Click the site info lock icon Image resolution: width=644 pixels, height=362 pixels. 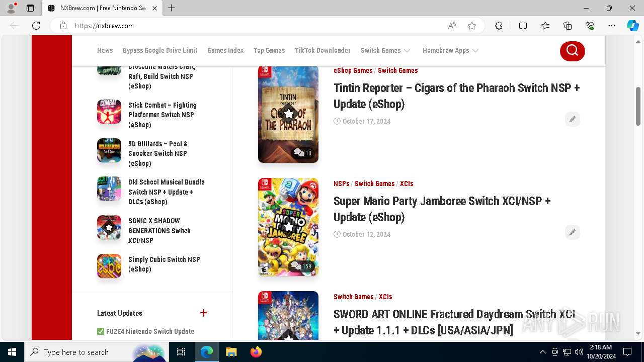tap(63, 26)
